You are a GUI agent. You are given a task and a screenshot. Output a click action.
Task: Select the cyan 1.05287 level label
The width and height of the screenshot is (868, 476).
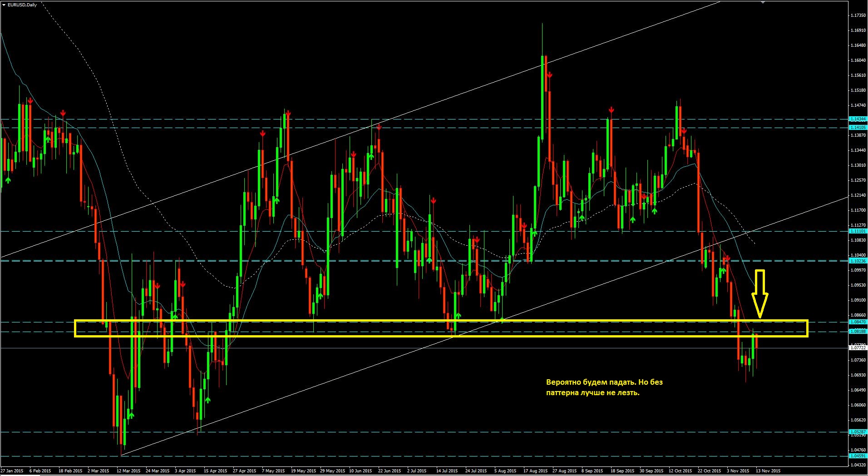pos(858,432)
